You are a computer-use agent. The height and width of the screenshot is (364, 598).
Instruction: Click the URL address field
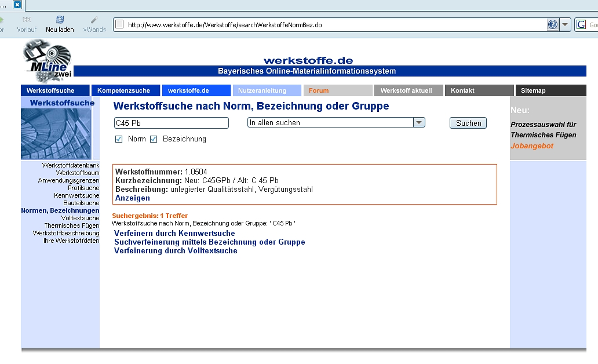click(336, 25)
